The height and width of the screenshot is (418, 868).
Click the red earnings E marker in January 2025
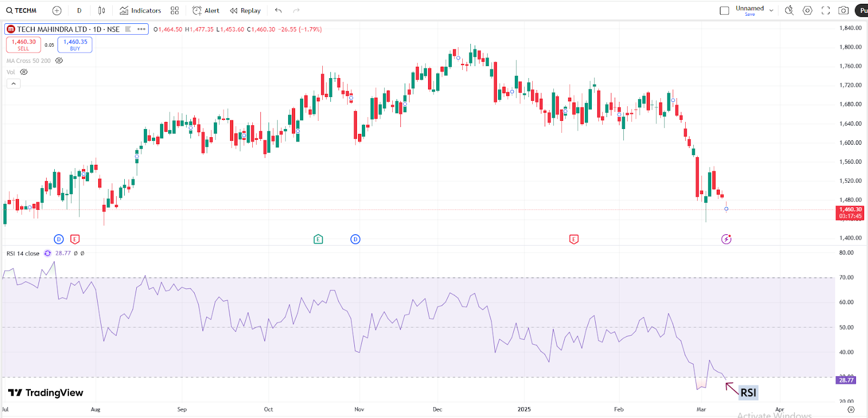point(574,239)
